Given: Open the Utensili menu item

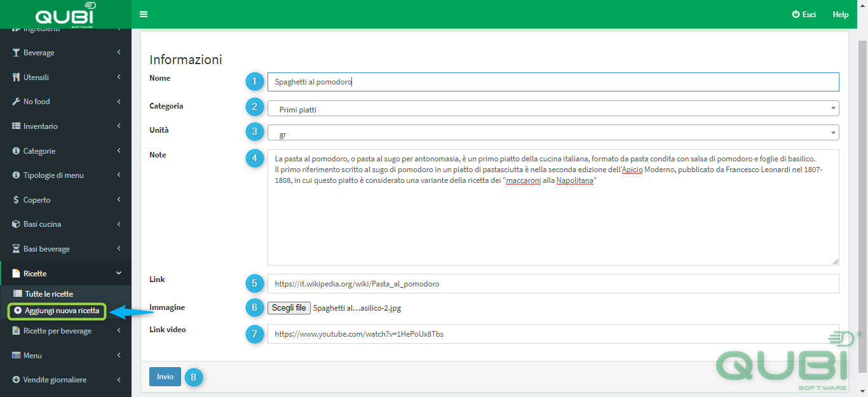Looking at the screenshot, I should (65, 77).
